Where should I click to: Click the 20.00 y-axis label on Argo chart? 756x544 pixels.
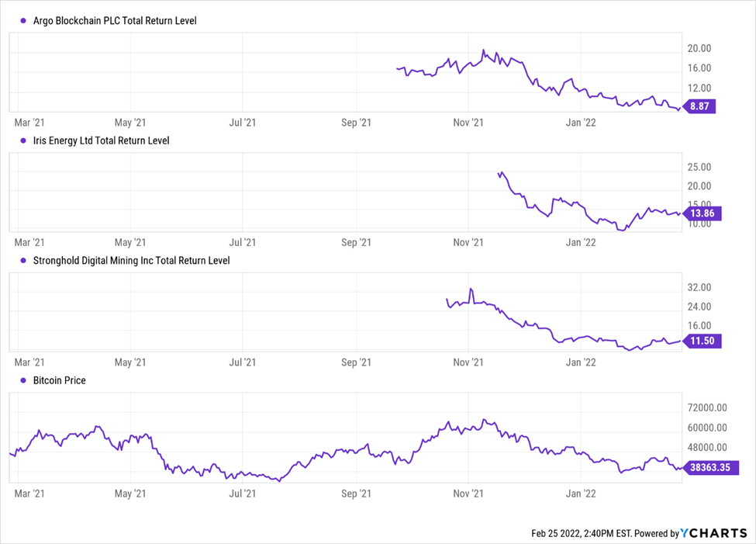point(699,48)
